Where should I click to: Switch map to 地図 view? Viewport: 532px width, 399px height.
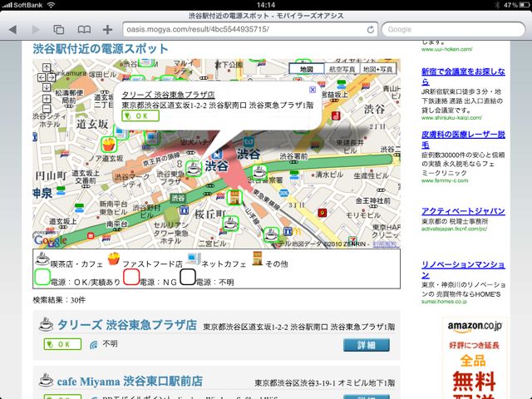(x=307, y=69)
